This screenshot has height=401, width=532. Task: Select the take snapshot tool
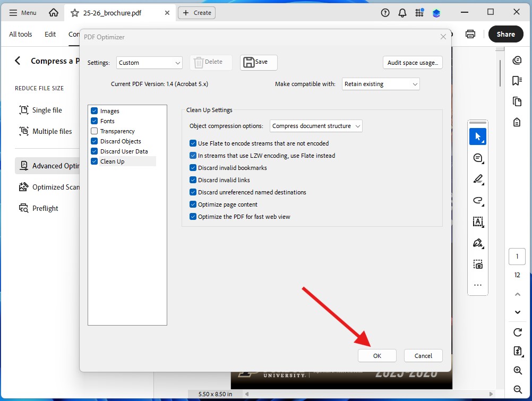coord(477,264)
